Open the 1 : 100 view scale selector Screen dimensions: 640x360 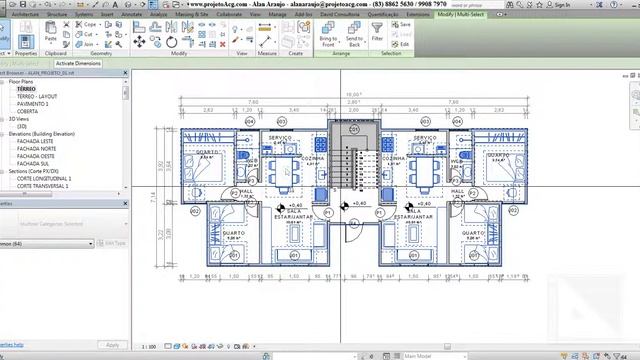click(x=149, y=347)
